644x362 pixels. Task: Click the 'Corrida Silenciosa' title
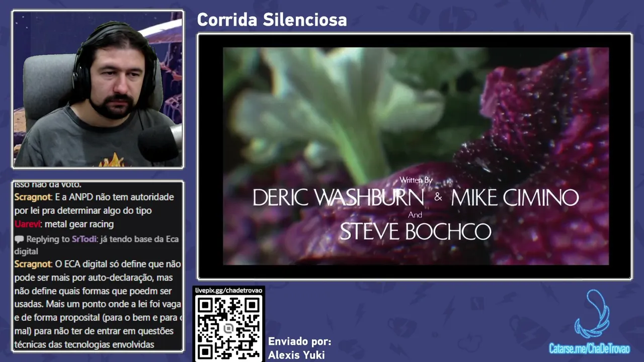pyautogui.click(x=272, y=20)
